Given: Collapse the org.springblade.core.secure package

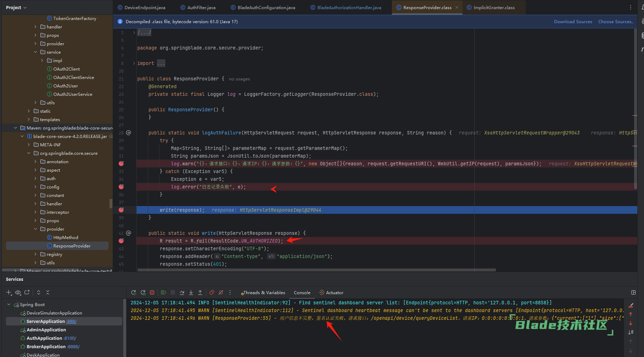Looking at the screenshot, I should point(29,153).
